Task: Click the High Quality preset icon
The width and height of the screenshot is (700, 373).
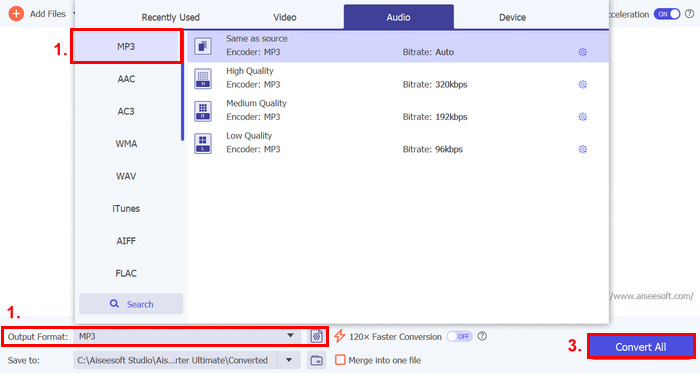Action: tap(203, 78)
